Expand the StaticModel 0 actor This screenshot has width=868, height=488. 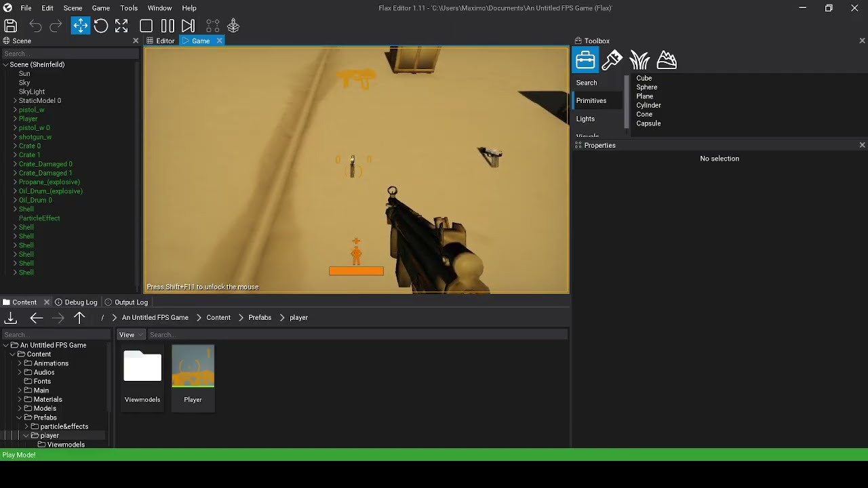[15, 100]
